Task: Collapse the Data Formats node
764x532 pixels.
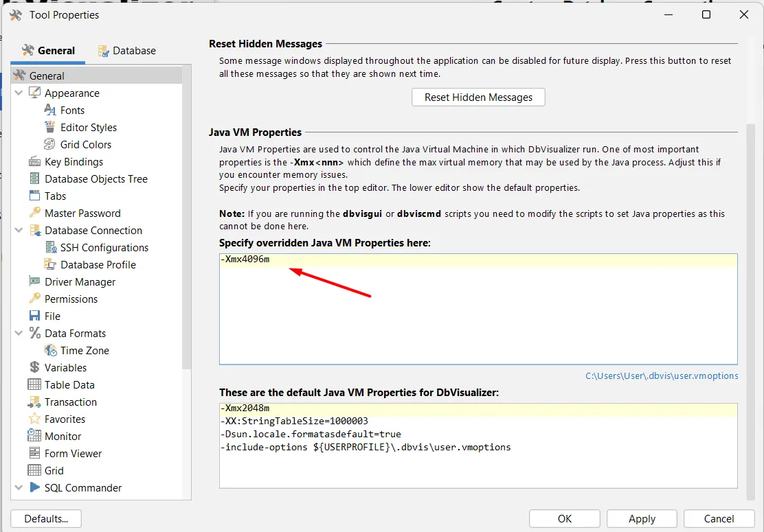Action: [x=19, y=333]
